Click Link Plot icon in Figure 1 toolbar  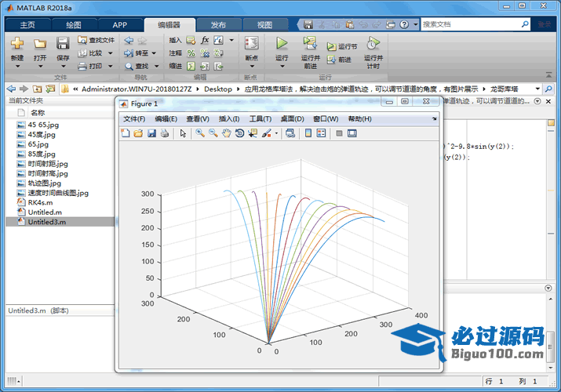pos(290,133)
